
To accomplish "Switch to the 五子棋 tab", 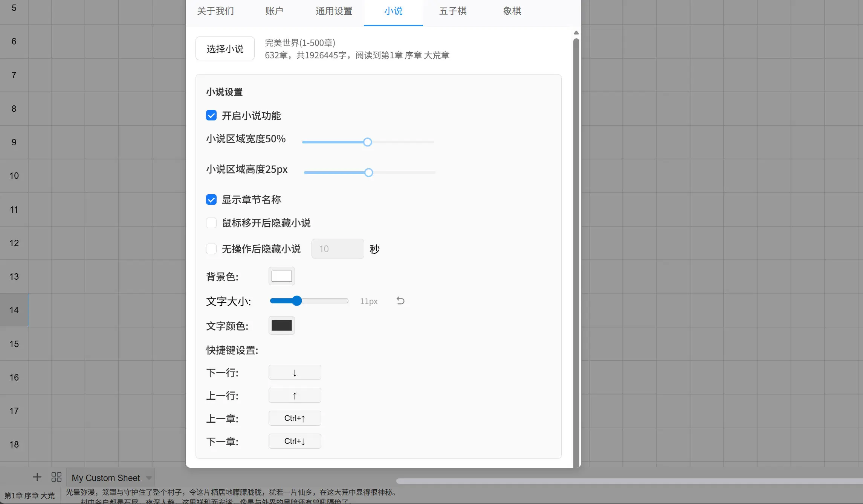I will click(x=452, y=11).
